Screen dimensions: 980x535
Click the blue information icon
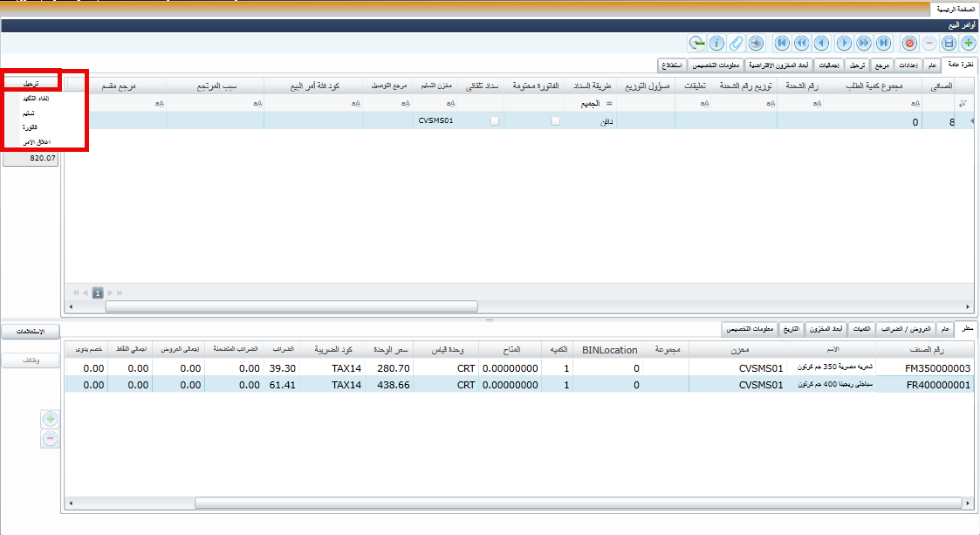point(716,42)
